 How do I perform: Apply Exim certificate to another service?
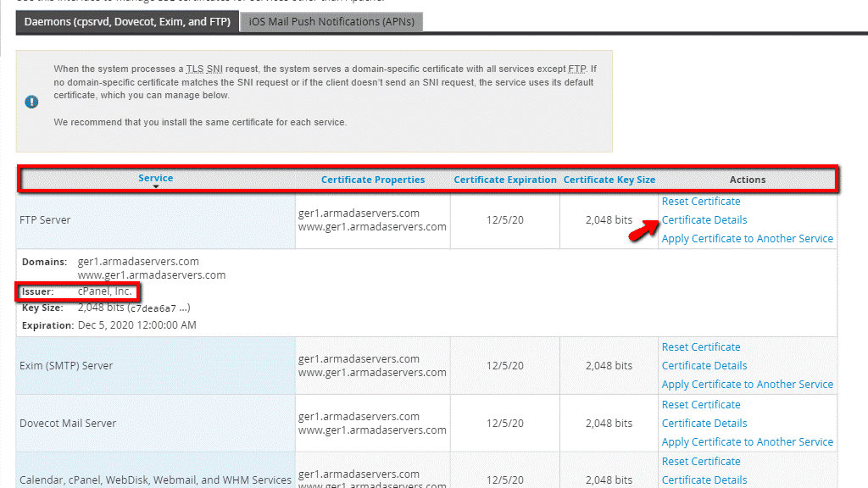pos(747,384)
